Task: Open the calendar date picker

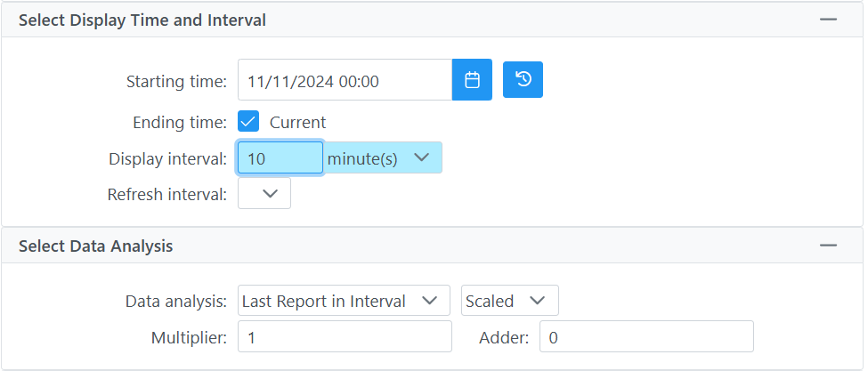Action: click(x=472, y=79)
